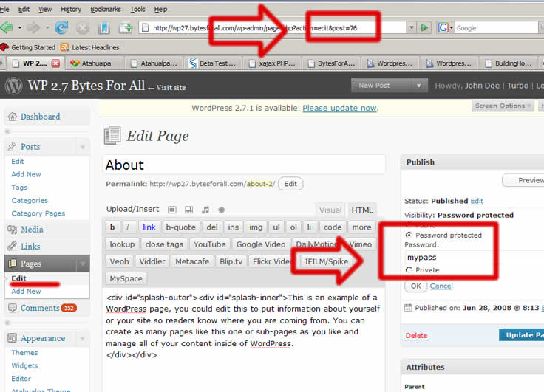Click the MySpace quicktag button
544x392 pixels.
(126, 278)
